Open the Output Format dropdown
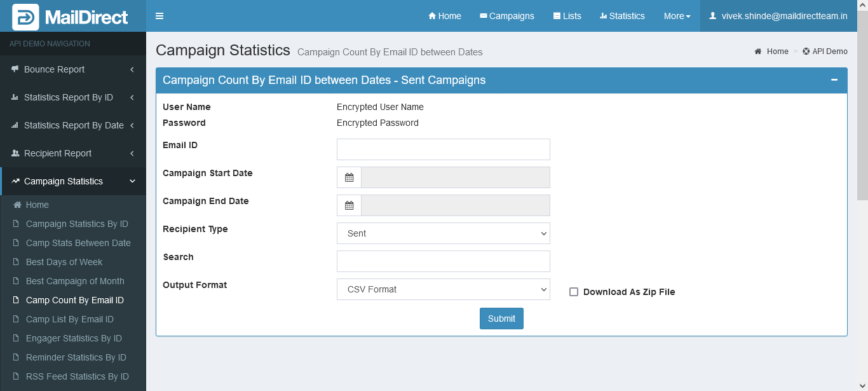The height and width of the screenshot is (391, 868). pyautogui.click(x=443, y=289)
